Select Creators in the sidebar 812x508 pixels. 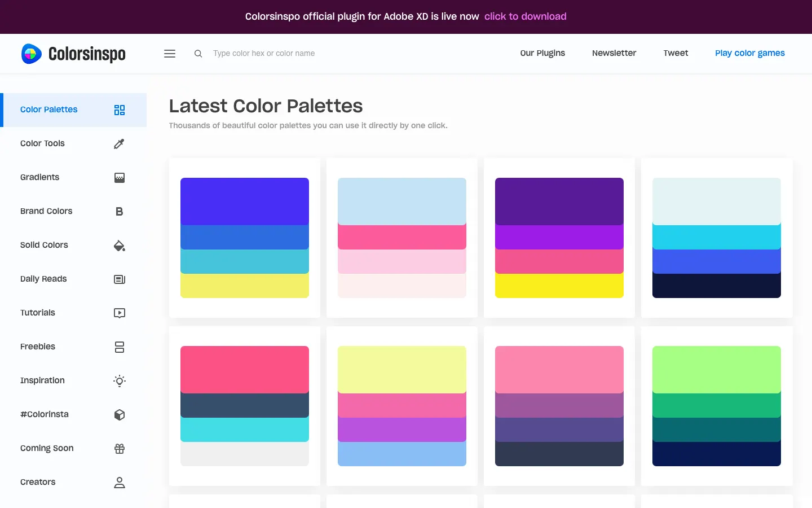tap(38, 482)
